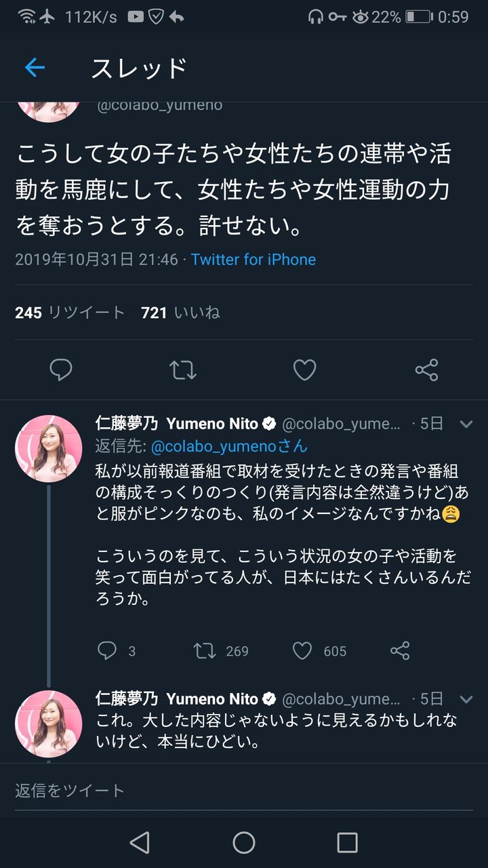Open the @colabo_yumeno mention link
Screen dimensions: 488x868
[229, 446]
